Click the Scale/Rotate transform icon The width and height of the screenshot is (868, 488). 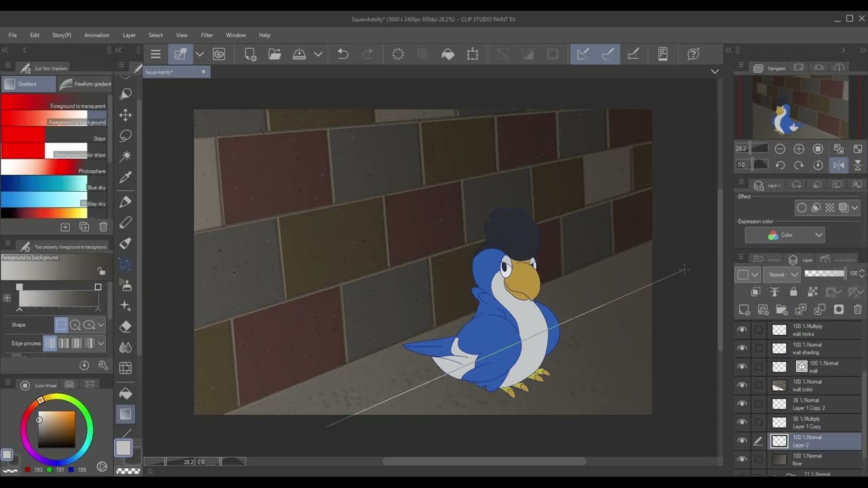(x=473, y=54)
